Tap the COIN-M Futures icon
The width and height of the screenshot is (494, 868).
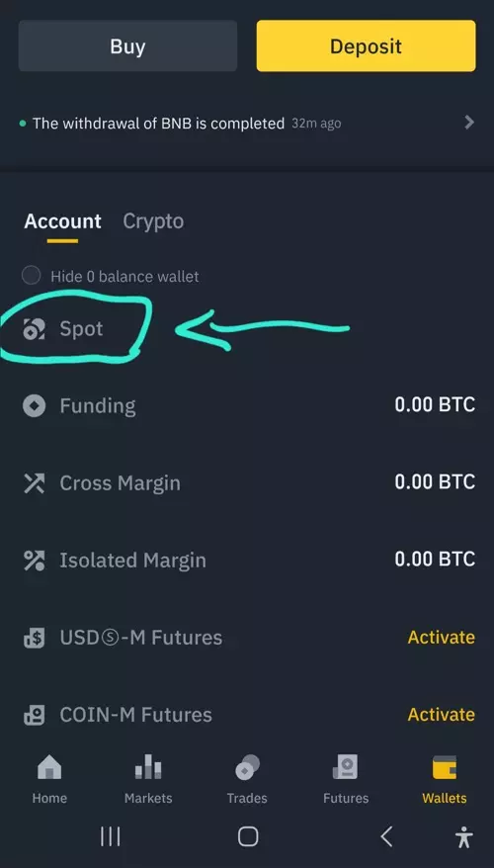coord(34,715)
